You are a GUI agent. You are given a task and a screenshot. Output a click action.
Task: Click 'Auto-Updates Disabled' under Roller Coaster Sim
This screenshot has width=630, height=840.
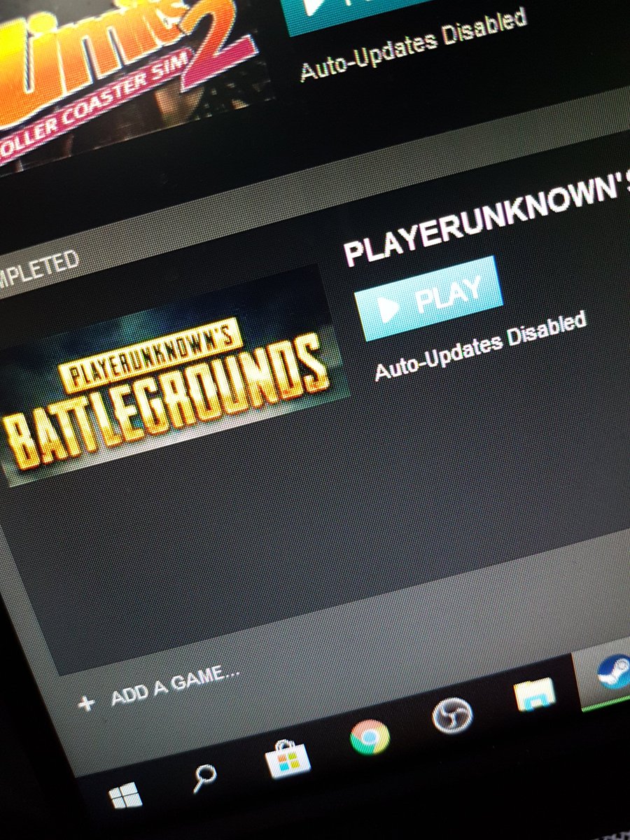click(x=414, y=44)
